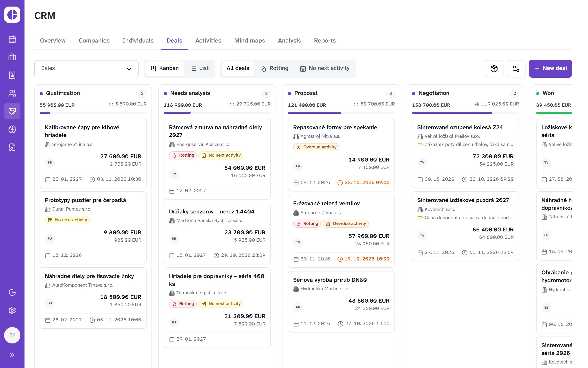Open the brain icon in sidebar
Screen dimensions: 588x368
[x=12, y=129]
